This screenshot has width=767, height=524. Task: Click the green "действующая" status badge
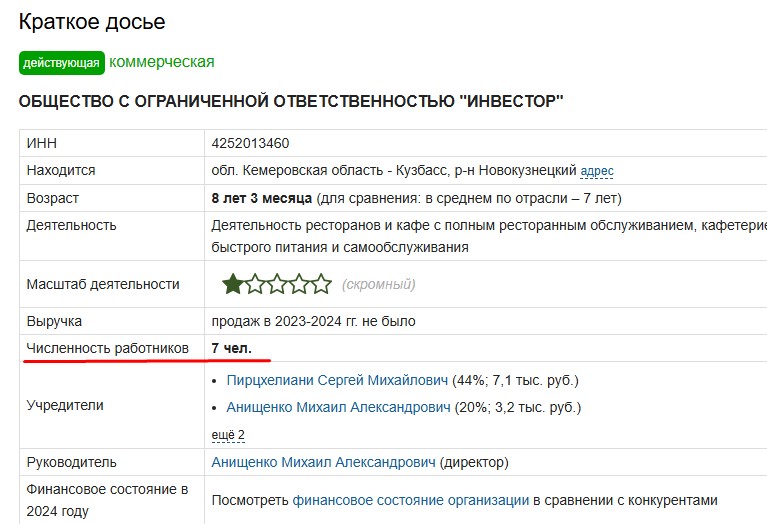point(61,63)
